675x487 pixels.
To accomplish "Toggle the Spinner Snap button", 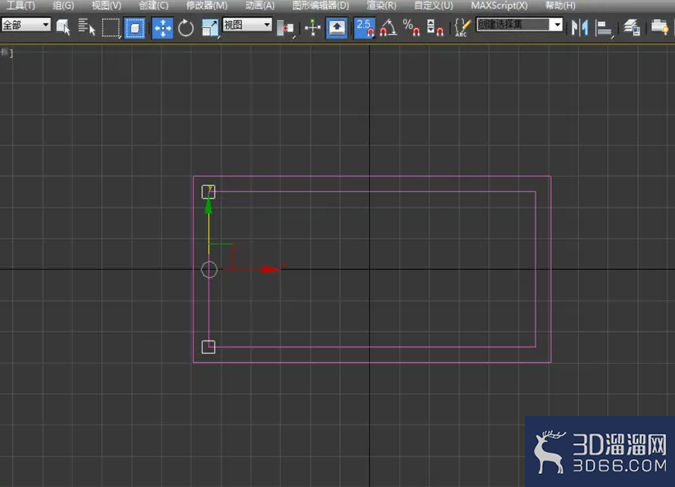I will pos(435,28).
